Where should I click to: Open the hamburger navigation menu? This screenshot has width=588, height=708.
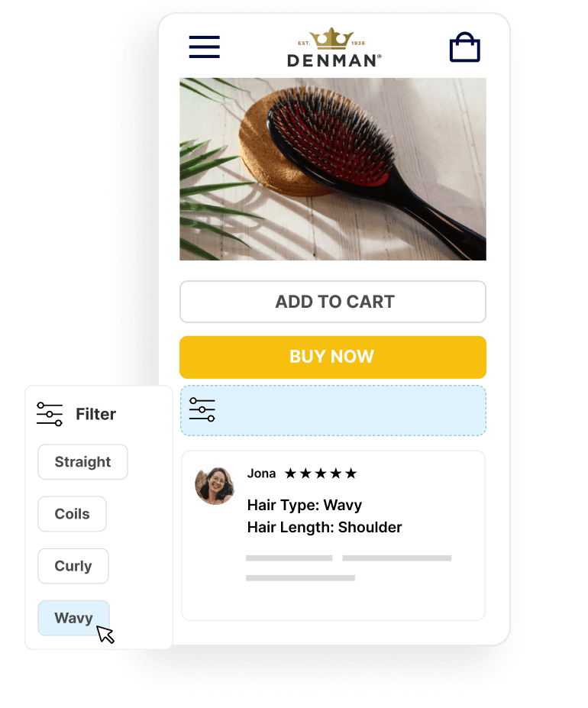(204, 47)
